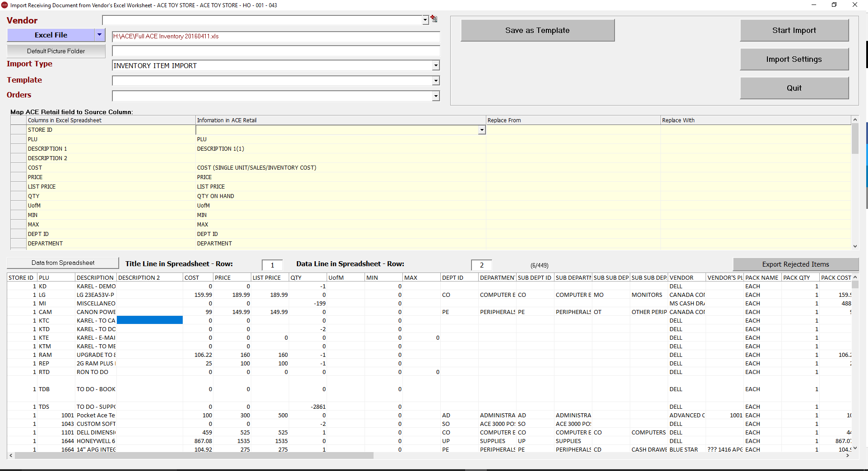Image resolution: width=868 pixels, height=471 pixels.
Task: Open the Import Type dropdown
Action: (435, 65)
